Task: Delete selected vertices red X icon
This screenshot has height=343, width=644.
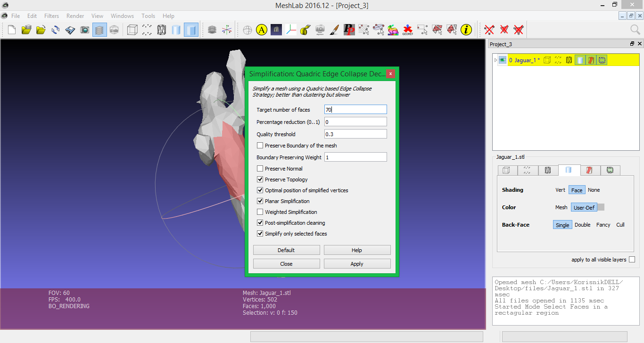Action: (x=489, y=30)
